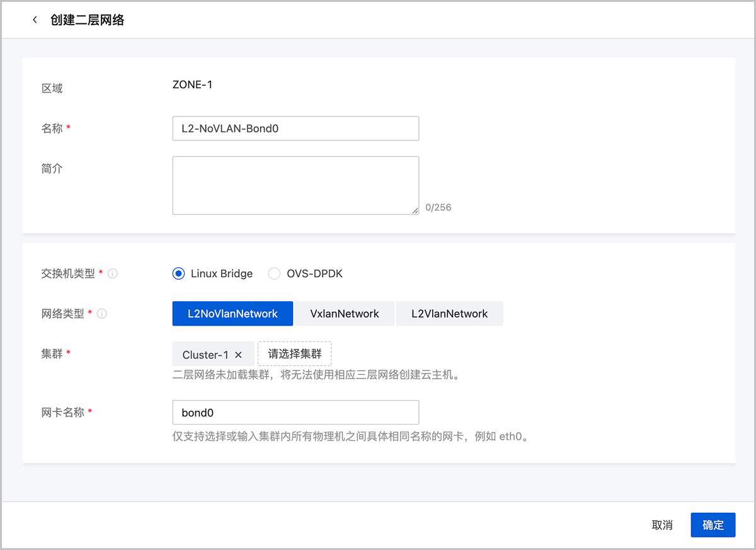Click the ZONE-1 zone value
Screen dimensions: 756x550
point(192,84)
